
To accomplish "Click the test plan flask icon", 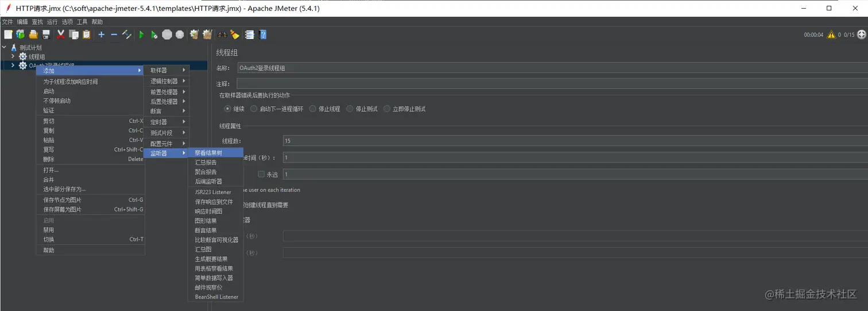I will 14,48.
